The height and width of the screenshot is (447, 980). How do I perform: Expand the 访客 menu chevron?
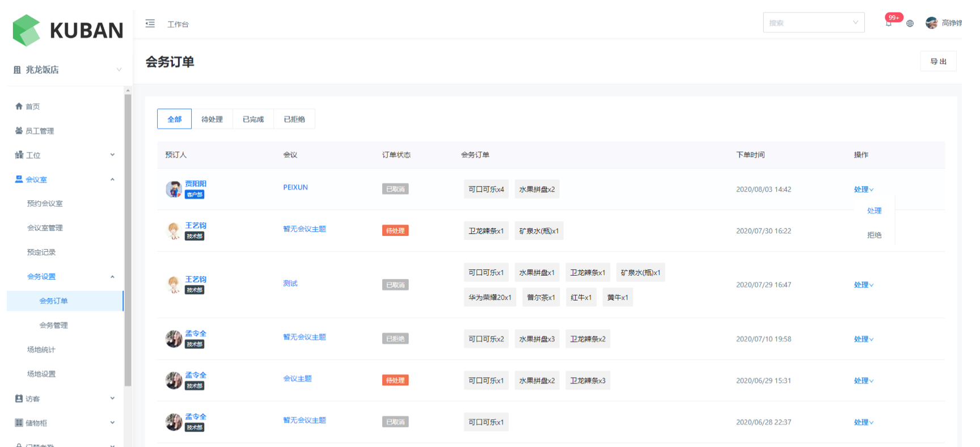coord(112,398)
